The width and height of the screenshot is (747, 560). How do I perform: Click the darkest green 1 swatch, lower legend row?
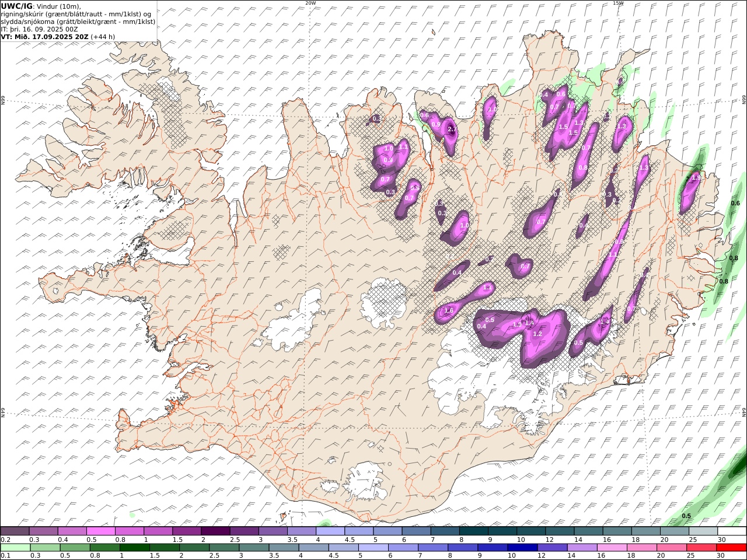[x=135, y=547]
